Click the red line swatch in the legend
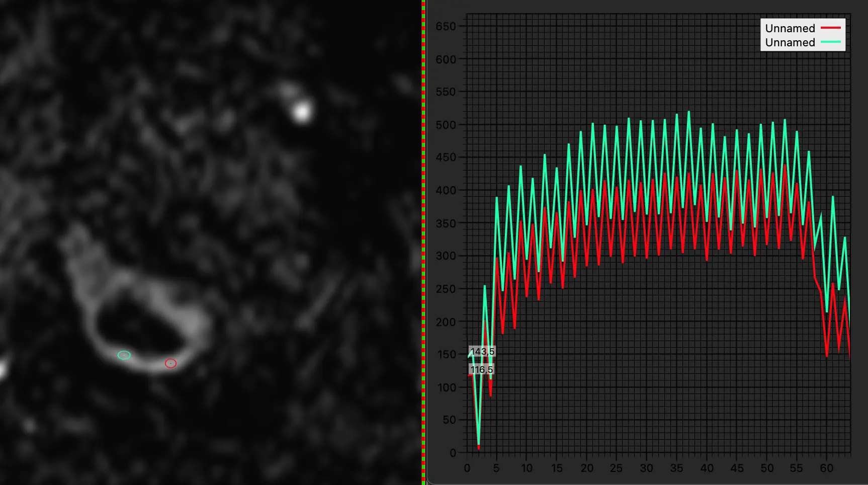Screen dimensions: 868x485 [x=830, y=28]
